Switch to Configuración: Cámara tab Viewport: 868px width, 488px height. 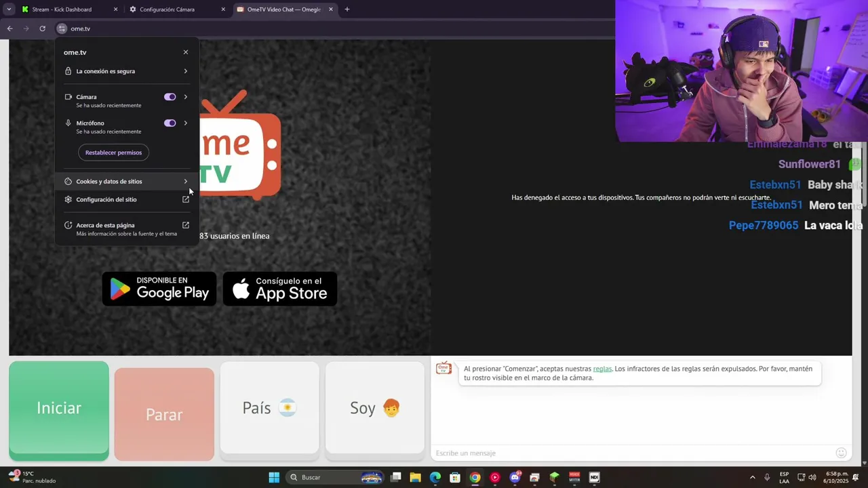pos(167,9)
